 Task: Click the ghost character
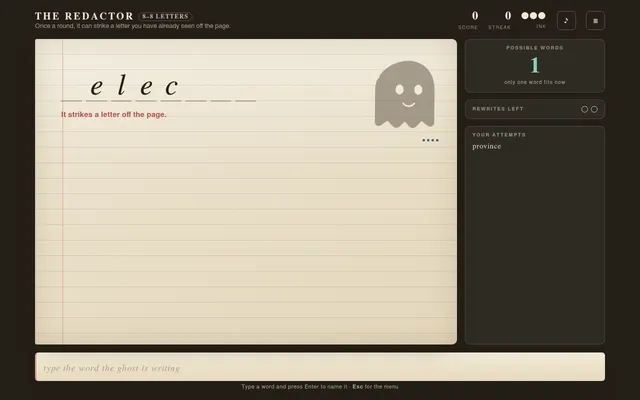click(x=404, y=94)
